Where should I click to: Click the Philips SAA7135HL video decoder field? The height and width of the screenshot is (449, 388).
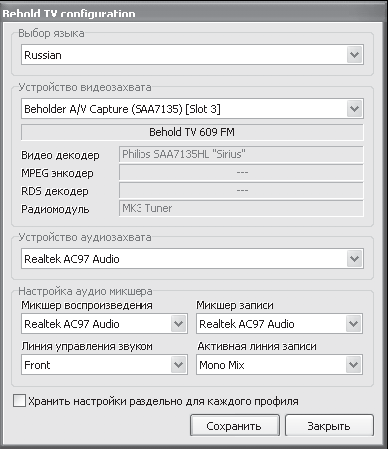coord(241,154)
